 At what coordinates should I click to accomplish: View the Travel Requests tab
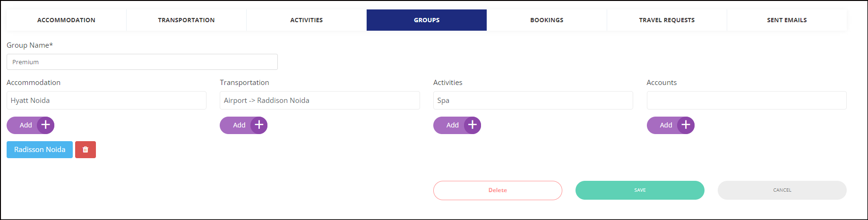(667, 20)
